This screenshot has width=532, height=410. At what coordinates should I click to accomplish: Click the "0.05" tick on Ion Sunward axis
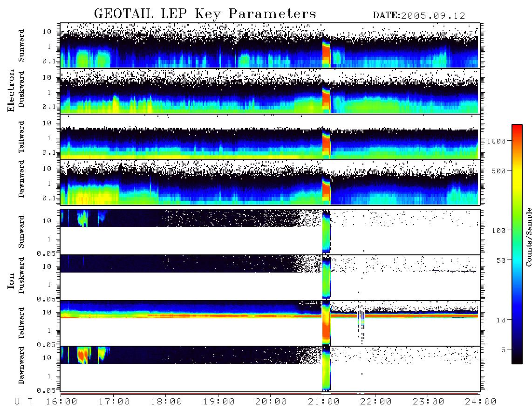[46, 253]
